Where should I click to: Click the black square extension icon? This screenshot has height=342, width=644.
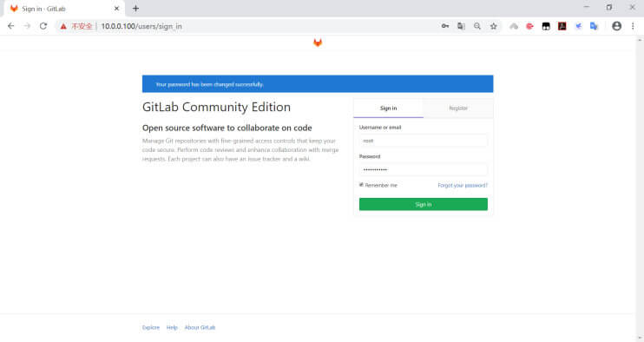click(546, 26)
